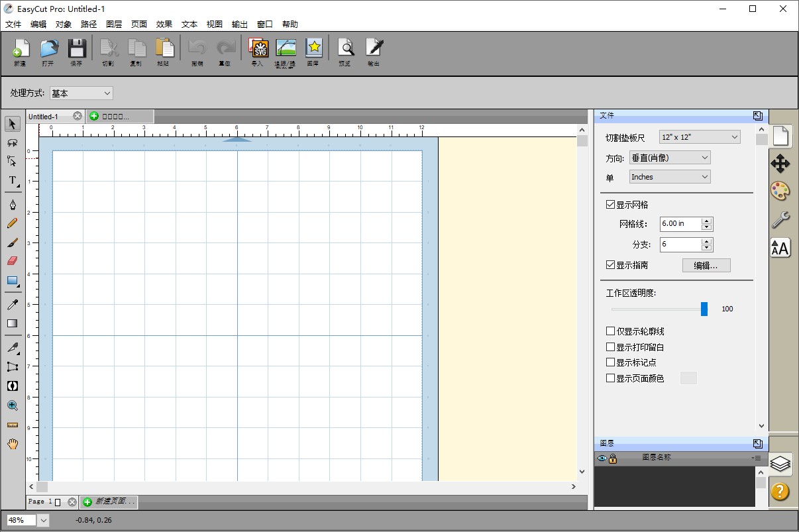Enable the 显示页面颜色 checkbox
Screen dimensions: 799x532
(x=610, y=378)
